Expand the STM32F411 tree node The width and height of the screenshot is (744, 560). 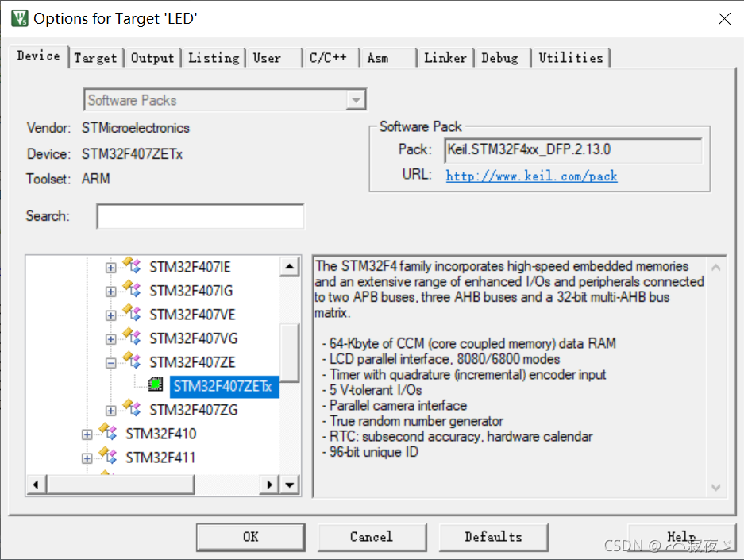click(x=87, y=458)
